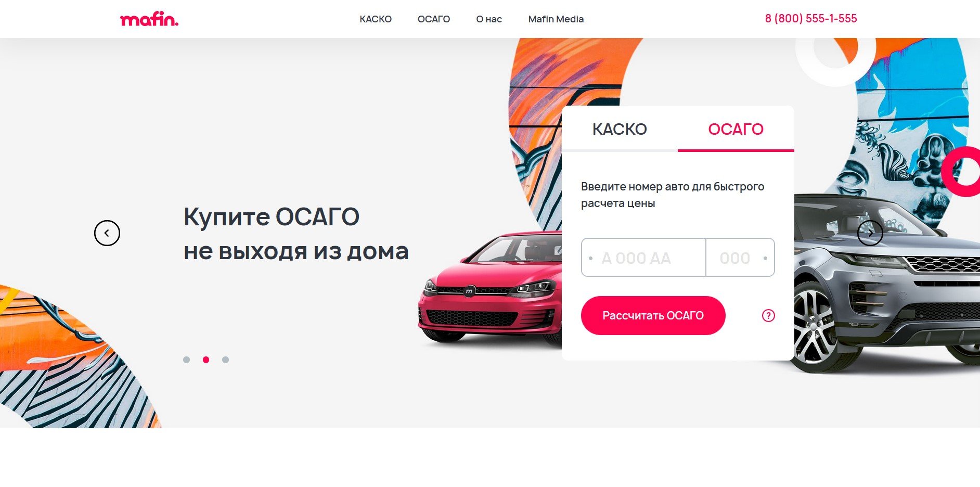
Task: Select the active pink carousel dot
Action: click(x=206, y=360)
